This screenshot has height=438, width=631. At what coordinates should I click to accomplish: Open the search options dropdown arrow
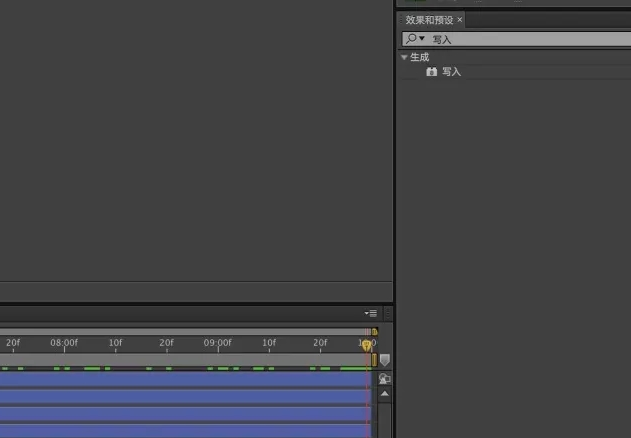[x=422, y=38]
